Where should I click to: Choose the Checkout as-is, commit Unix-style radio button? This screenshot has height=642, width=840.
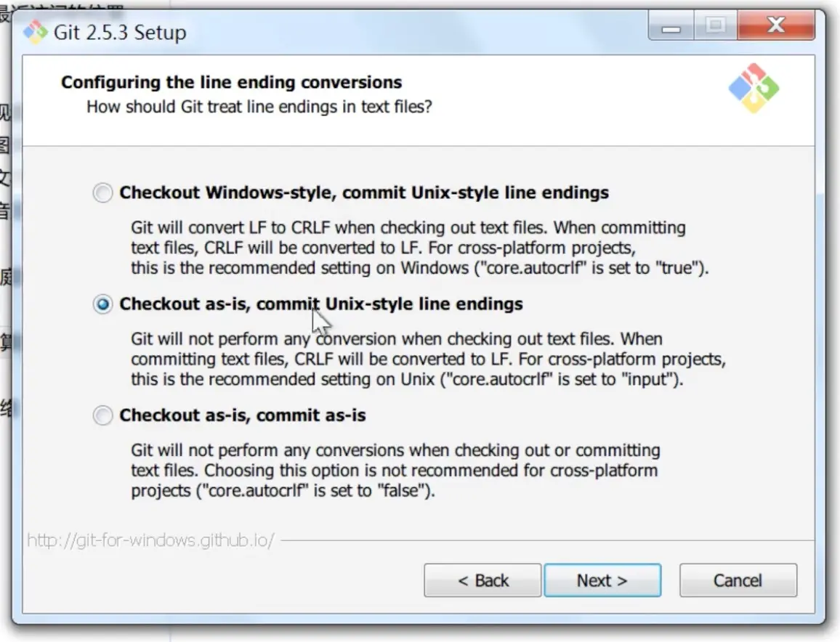103,304
